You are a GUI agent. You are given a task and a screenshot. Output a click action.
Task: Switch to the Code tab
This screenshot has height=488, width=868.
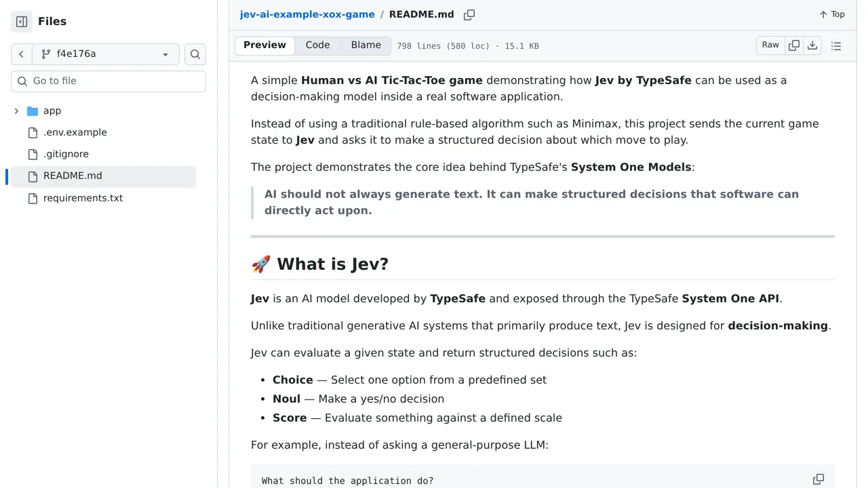point(317,45)
